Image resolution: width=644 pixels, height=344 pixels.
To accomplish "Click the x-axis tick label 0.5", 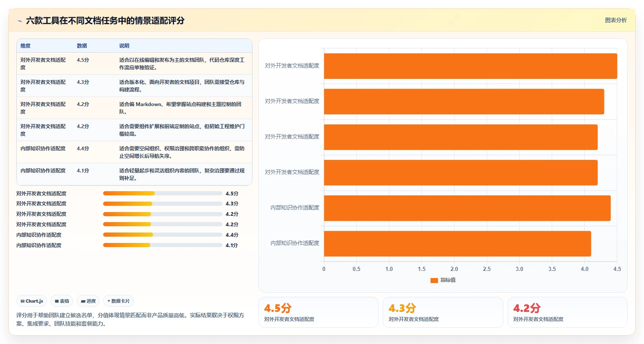I will click(356, 269).
